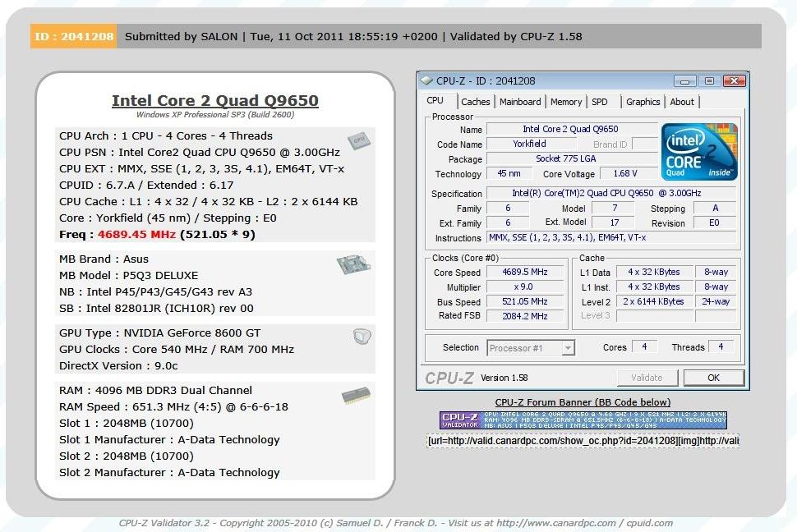Image resolution: width=797 pixels, height=532 pixels.
Task: Click the Name field Intel Core 2 Quad Q9650
Action: pos(571,129)
